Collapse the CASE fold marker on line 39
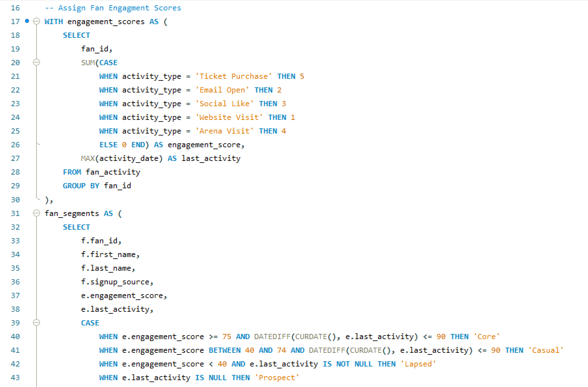The height and width of the screenshot is (387, 588). (36, 323)
